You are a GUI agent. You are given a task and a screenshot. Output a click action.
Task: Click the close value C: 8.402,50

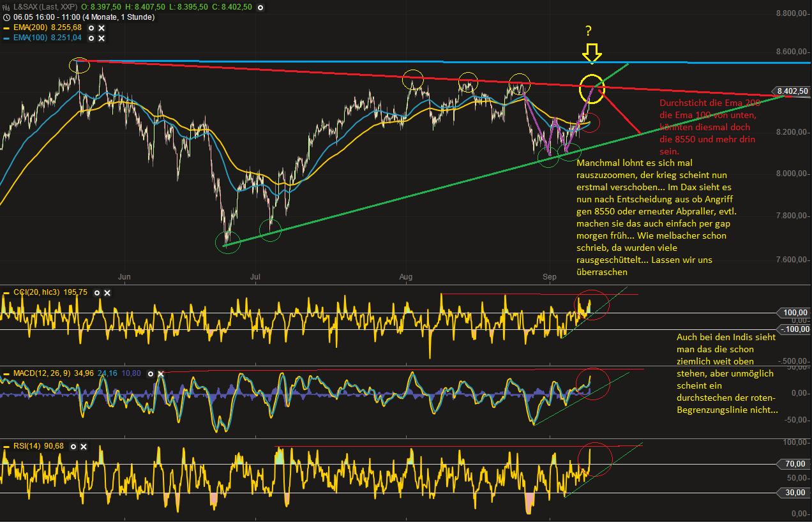(231, 7)
